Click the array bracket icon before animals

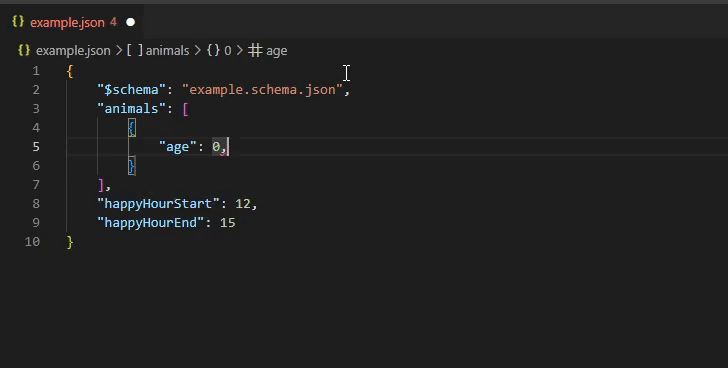click(135, 50)
